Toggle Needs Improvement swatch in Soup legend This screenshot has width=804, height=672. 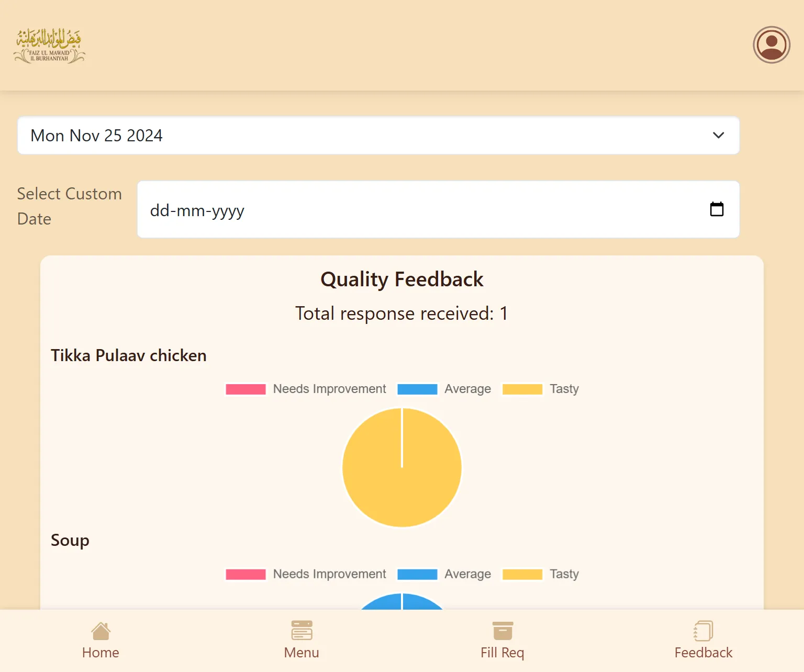pyautogui.click(x=245, y=575)
